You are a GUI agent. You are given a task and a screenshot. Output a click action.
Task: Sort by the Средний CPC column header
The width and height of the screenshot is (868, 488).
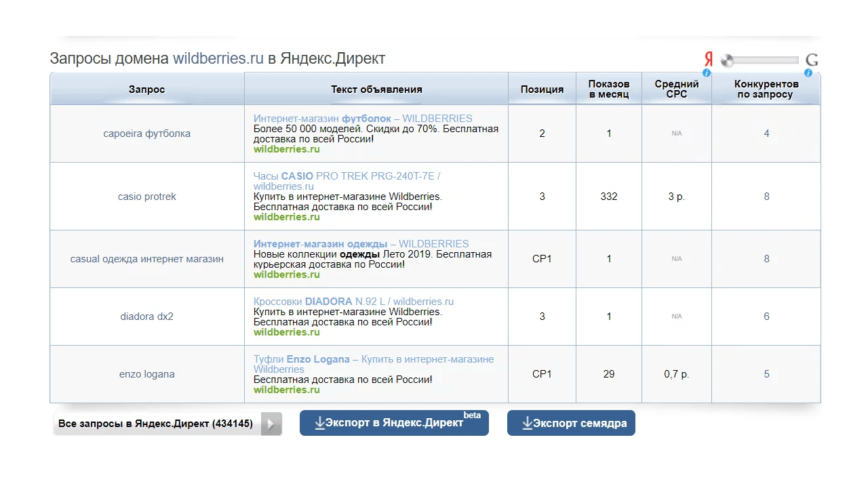click(677, 89)
